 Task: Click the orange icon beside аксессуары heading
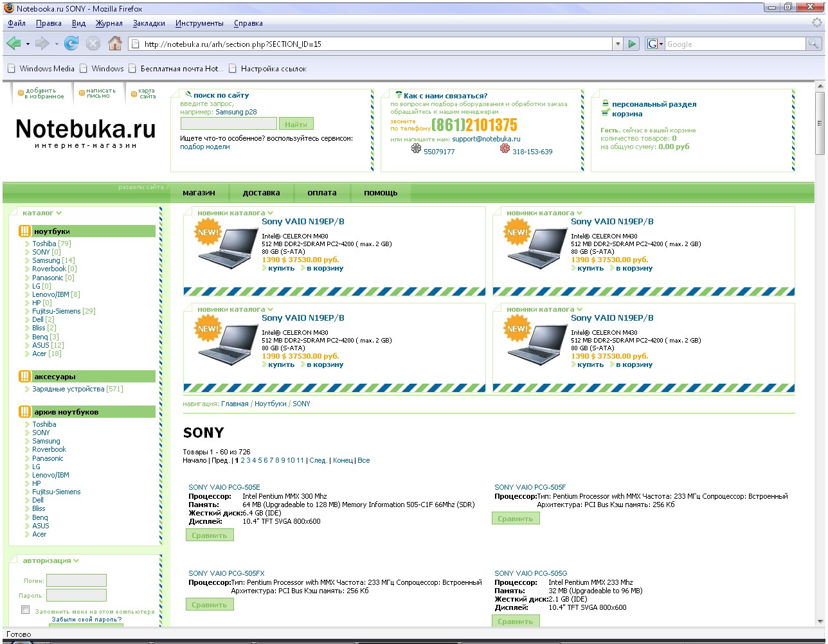[x=25, y=376]
